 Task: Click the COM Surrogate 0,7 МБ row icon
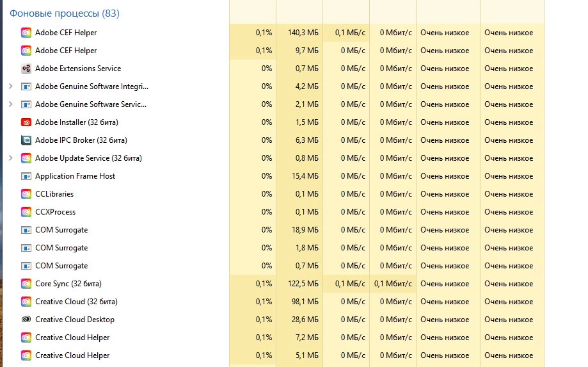pyautogui.click(x=26, y=266)
